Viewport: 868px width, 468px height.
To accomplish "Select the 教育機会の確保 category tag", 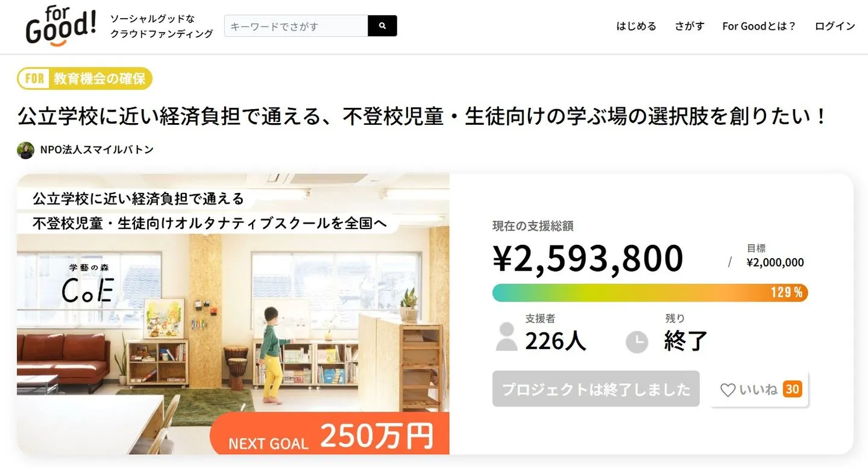I will [92, 78].
